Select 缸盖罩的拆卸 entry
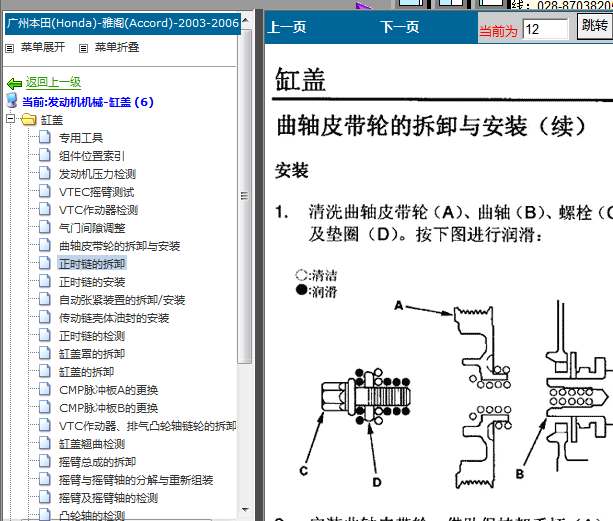This screenshot has width=613, height=521. 92,354
